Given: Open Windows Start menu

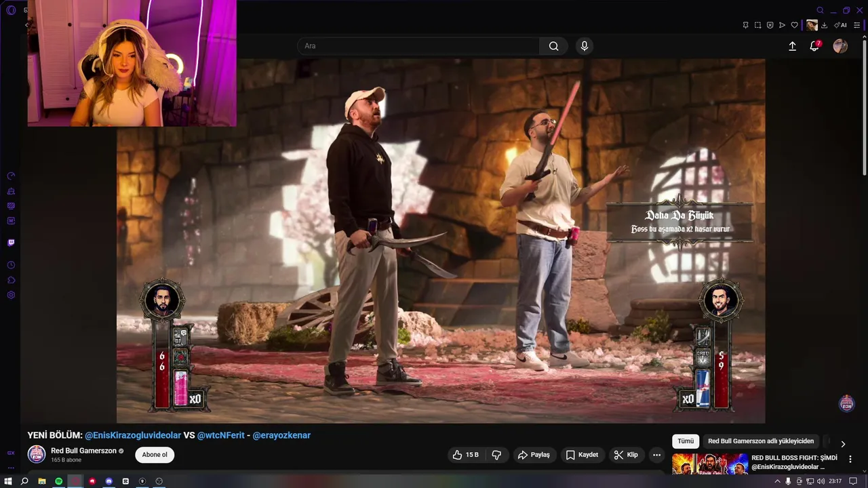Looking at the screenshot, I should [x=8, y=481].
